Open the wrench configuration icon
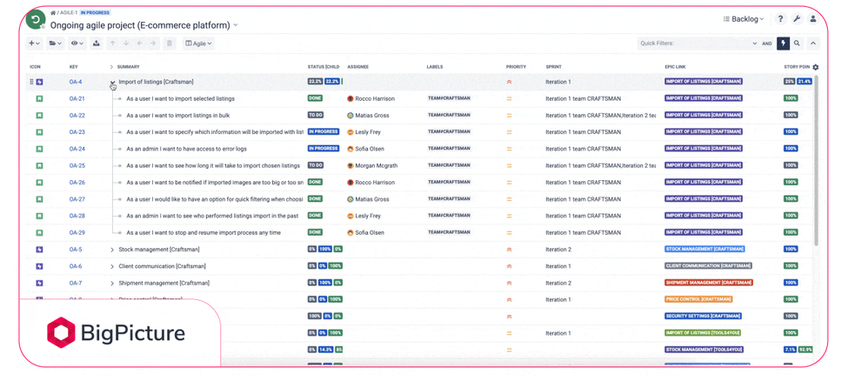 pos(797,19)
